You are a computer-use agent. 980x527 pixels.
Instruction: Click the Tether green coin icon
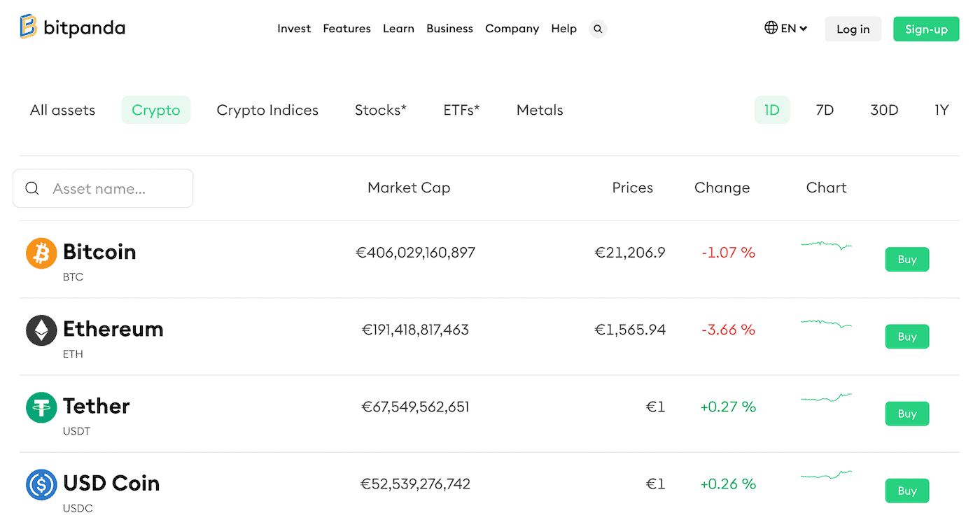coord(41,407)
